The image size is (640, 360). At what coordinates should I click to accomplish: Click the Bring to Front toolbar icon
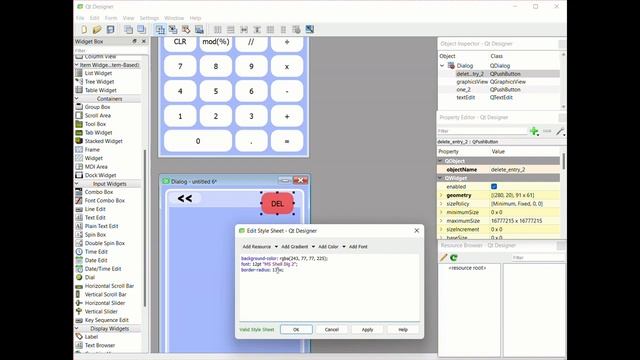pos(141,29)
